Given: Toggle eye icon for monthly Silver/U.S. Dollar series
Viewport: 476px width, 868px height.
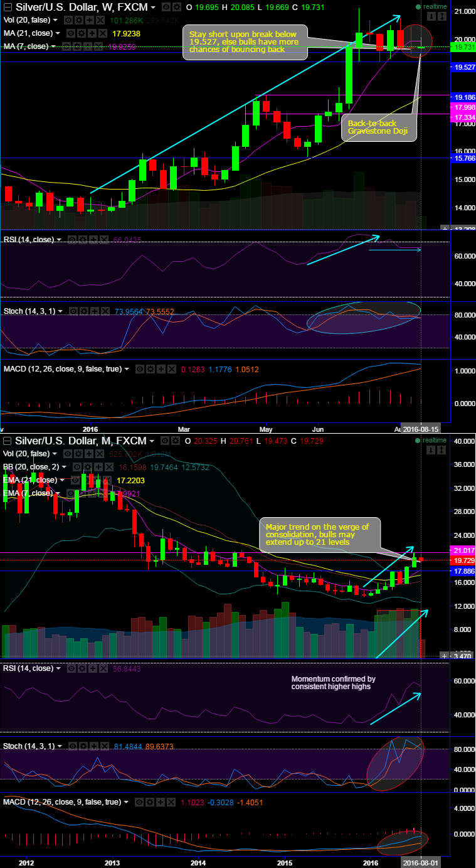Looking at the screenshot, I should (165, 440).
